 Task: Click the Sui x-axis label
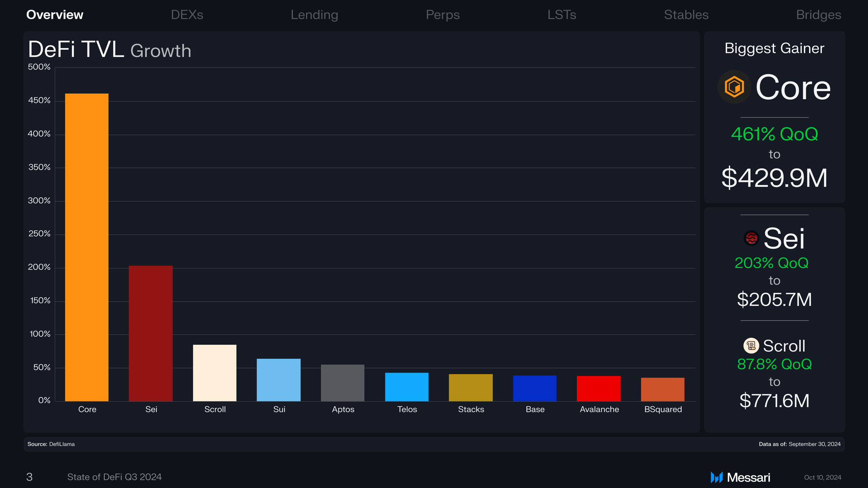tap(279, 409)
